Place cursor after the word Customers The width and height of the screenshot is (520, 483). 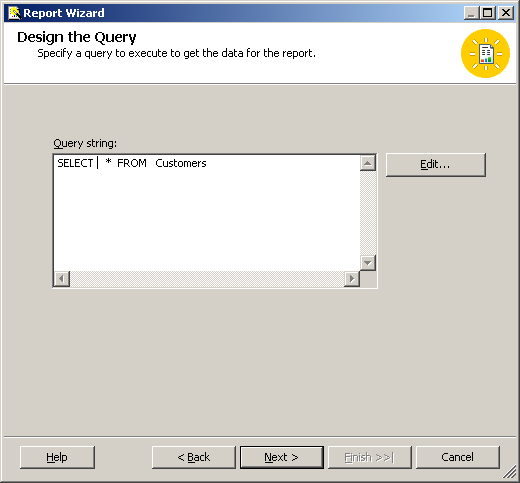(207, 163)
